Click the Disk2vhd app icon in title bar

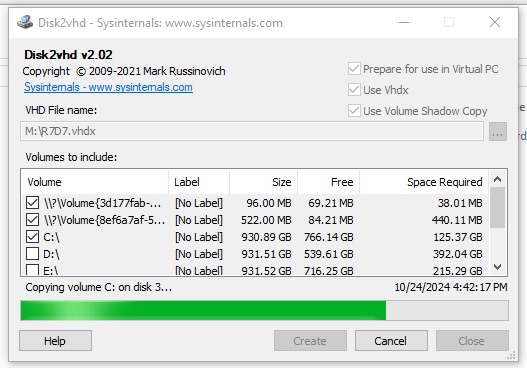[x=25, y=23]
